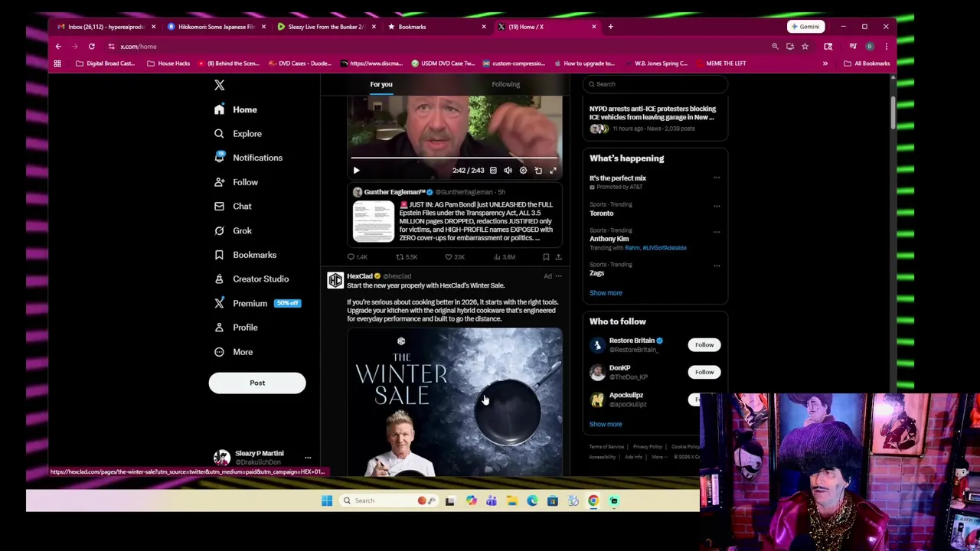The image size is (980, 551).
Task: Click the Post button
Action: tap(257, 383)
